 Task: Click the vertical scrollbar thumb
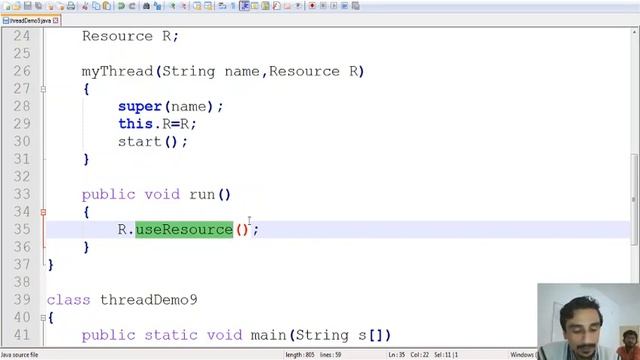click(x=635, y=199)
